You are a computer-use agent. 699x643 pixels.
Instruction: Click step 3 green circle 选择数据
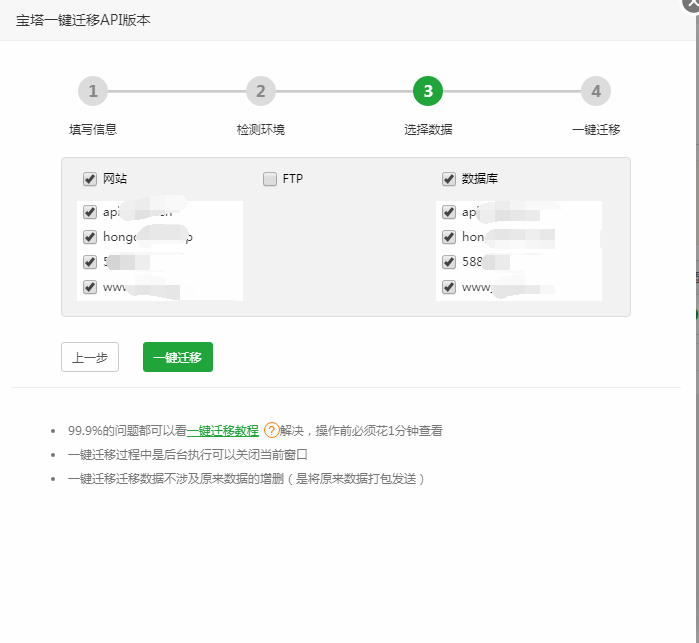tap(428, 92)
